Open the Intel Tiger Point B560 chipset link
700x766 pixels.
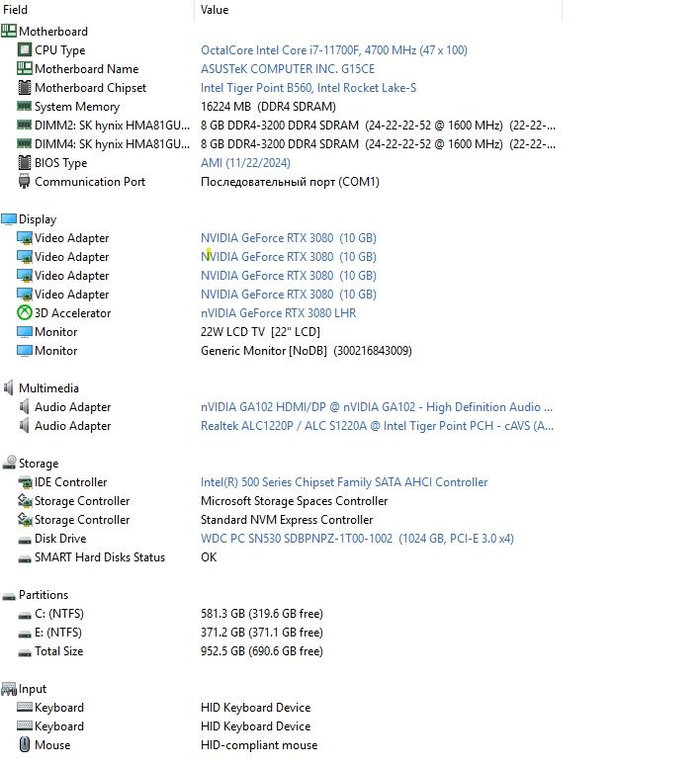(x=308, y=87)
